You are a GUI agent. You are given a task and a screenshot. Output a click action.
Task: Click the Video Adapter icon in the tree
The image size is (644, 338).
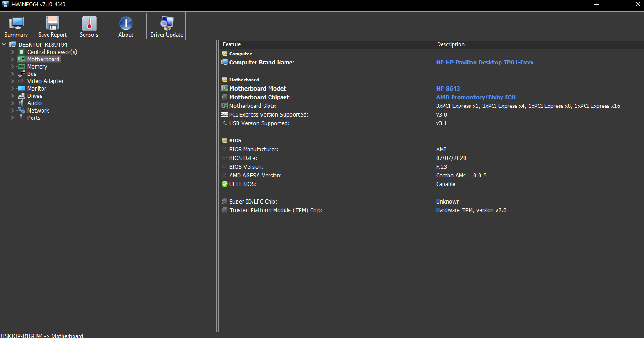pos(21,81)
